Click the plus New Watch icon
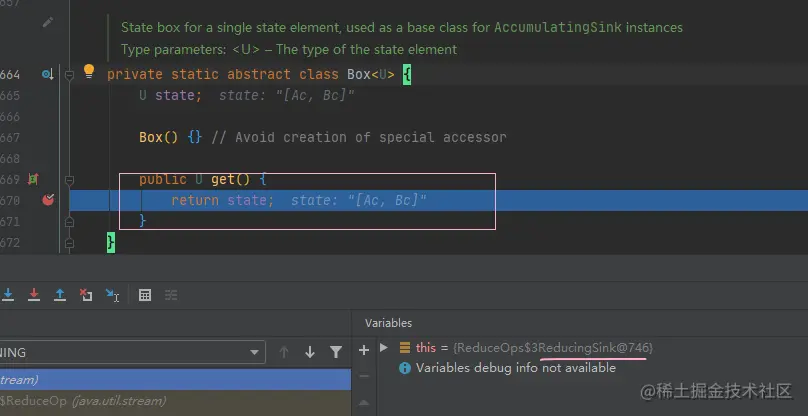 tap(364, 350)
